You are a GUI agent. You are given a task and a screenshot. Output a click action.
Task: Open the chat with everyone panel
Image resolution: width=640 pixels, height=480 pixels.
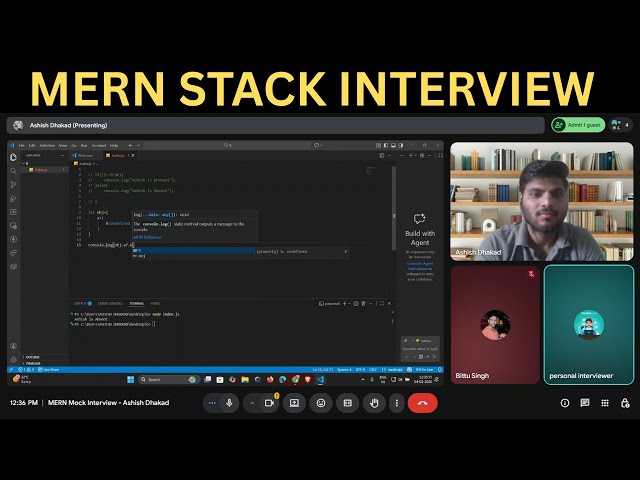[x=585, y=403]
